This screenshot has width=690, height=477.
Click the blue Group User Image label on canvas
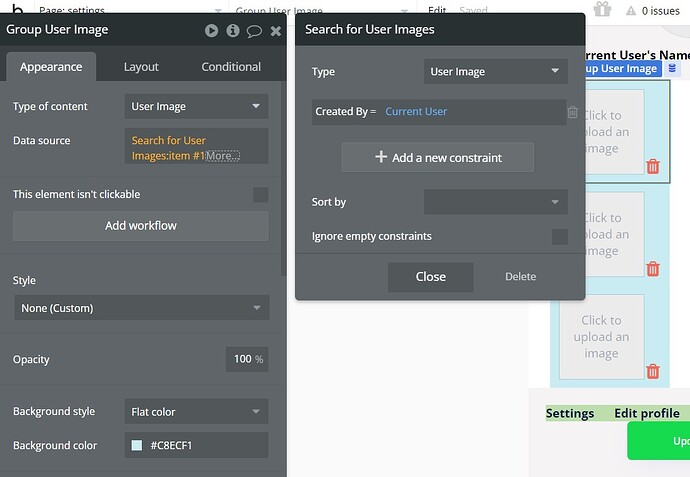623,68
